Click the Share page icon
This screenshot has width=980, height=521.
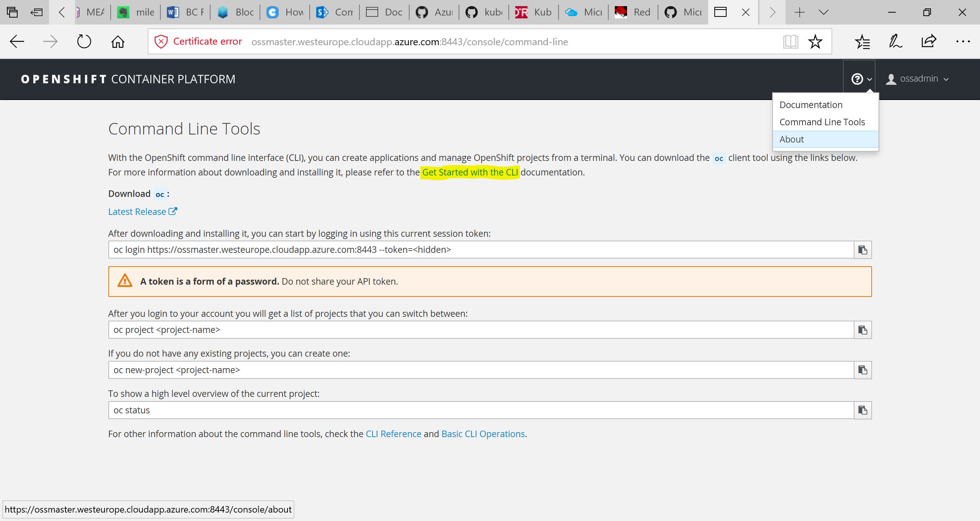(x=929, y=41)
